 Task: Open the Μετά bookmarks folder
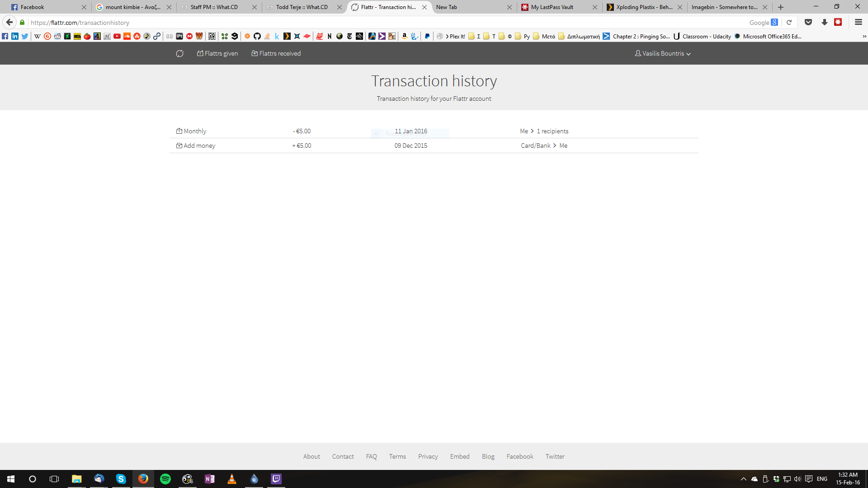coord(544,37)
